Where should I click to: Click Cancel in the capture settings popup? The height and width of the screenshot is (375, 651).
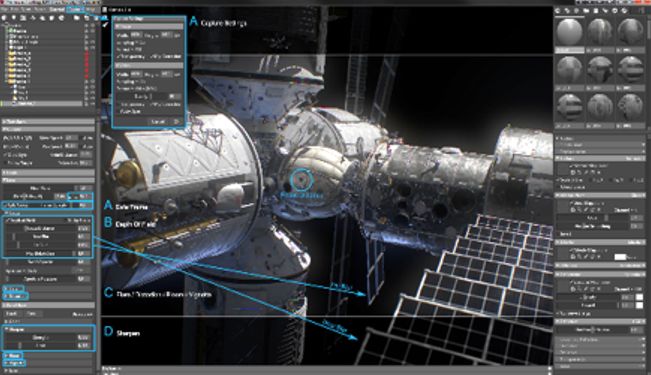tap(158, 122)
